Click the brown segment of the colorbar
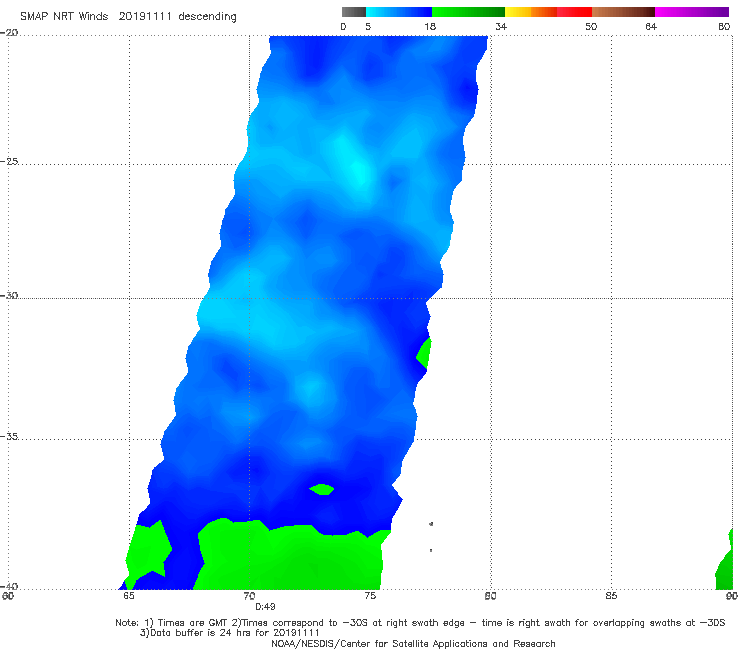Image resolution: width=740 pixels, height=650 pixels. pos(623,12)
